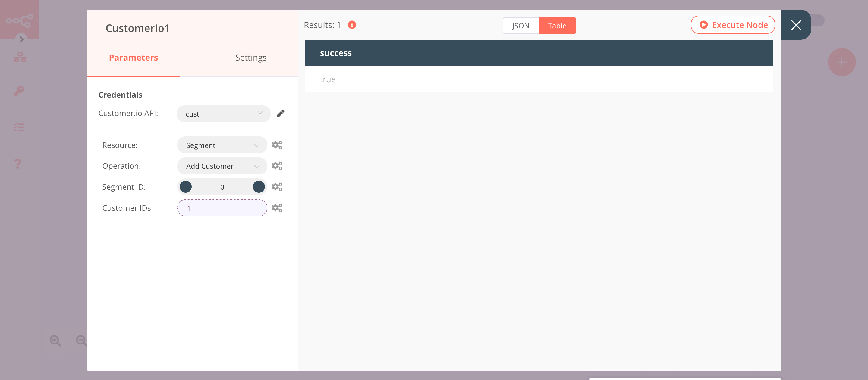Viewport: 868px width, 380px height.
Task: Click the settings gear icon next to Segment ID
Action: 277,186
